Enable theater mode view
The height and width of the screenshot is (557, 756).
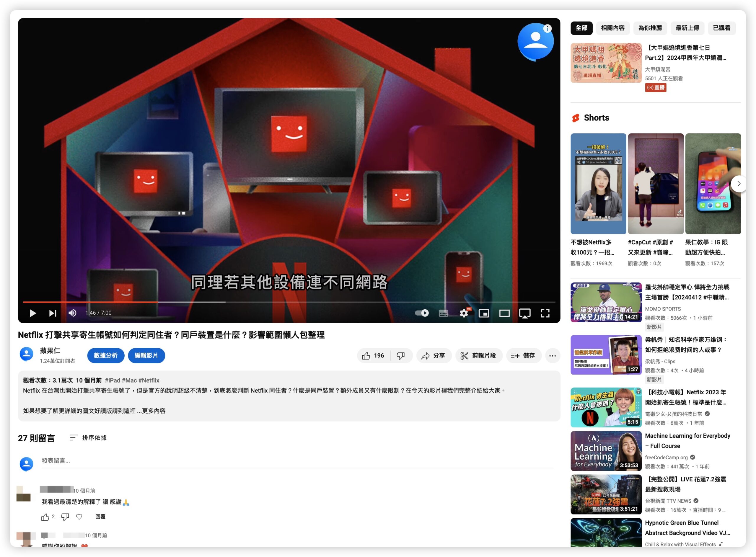coord(504,313)
